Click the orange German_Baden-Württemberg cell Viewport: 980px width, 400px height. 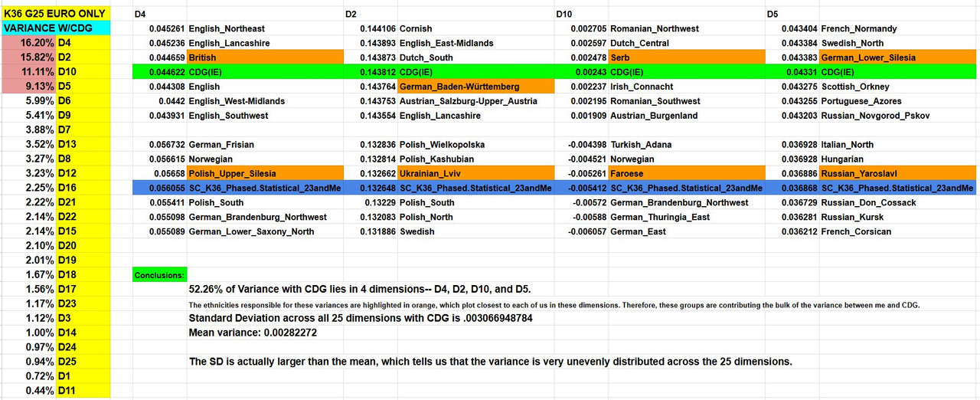(x=476, y=87)
